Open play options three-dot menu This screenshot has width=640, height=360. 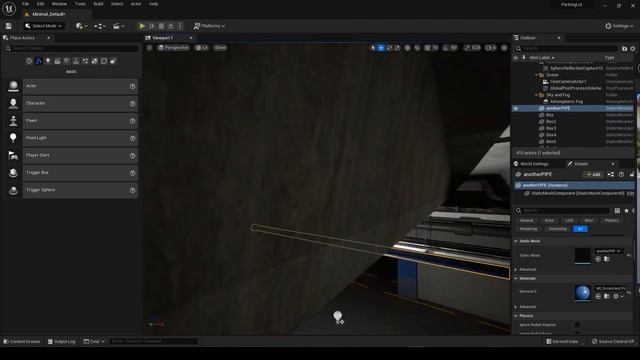click(x=180, y=26)
